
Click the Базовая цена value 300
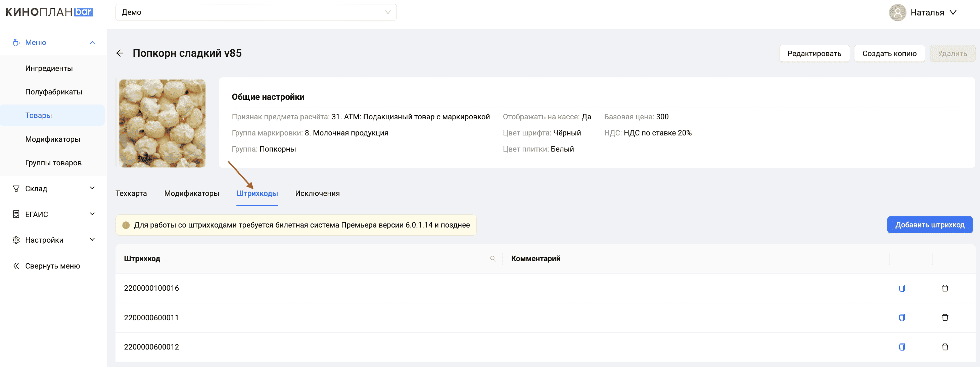[x=662, y=117]
